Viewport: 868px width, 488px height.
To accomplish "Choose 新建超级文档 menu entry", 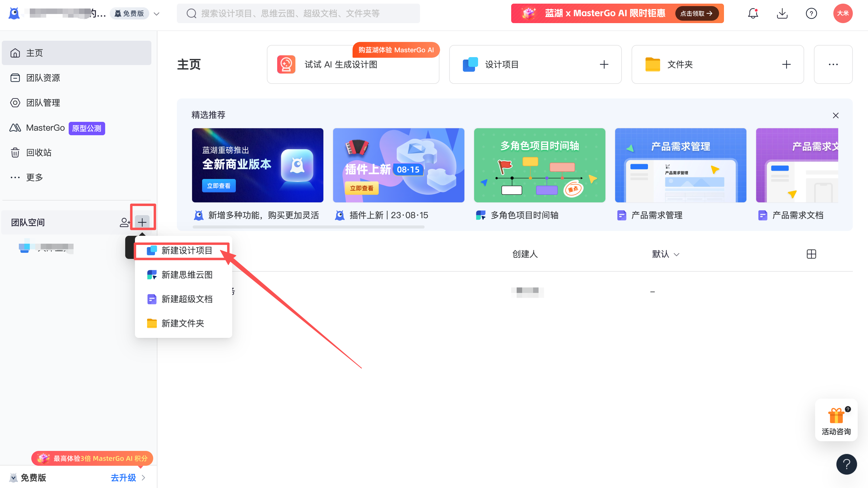I will pos(186,299).
